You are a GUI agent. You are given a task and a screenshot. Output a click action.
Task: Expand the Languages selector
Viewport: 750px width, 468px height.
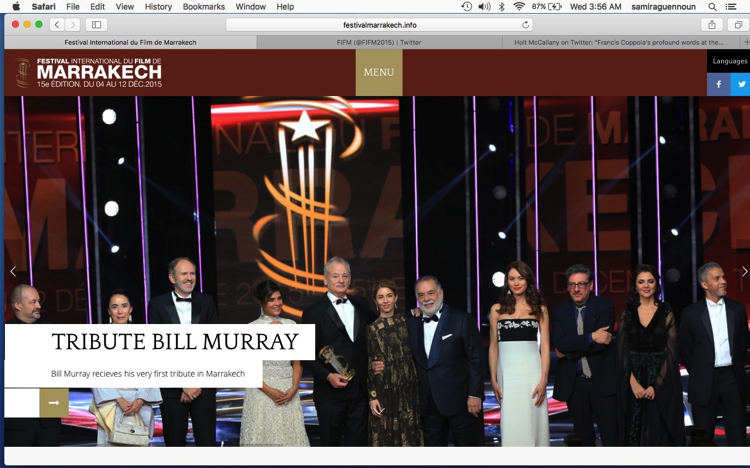(729, 61)
